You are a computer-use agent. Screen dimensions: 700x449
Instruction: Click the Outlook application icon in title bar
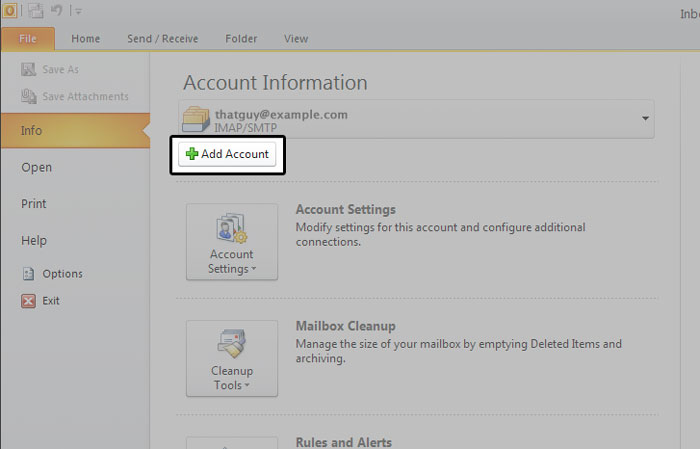(8, 10)
